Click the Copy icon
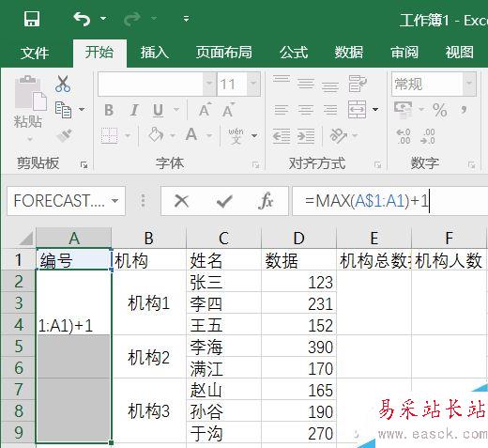This screenshot has width=488, height=448. point(63,110)
